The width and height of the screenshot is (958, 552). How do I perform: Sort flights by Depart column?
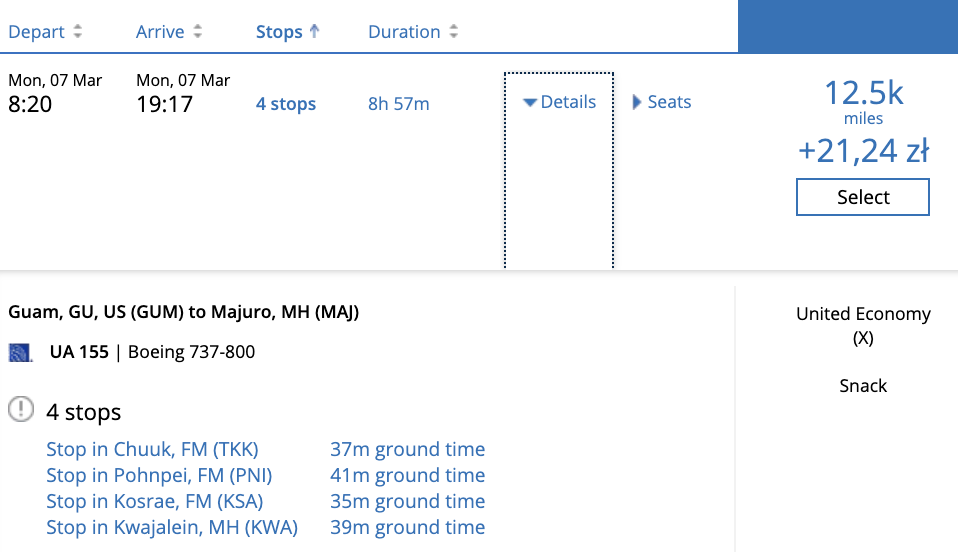36,32
